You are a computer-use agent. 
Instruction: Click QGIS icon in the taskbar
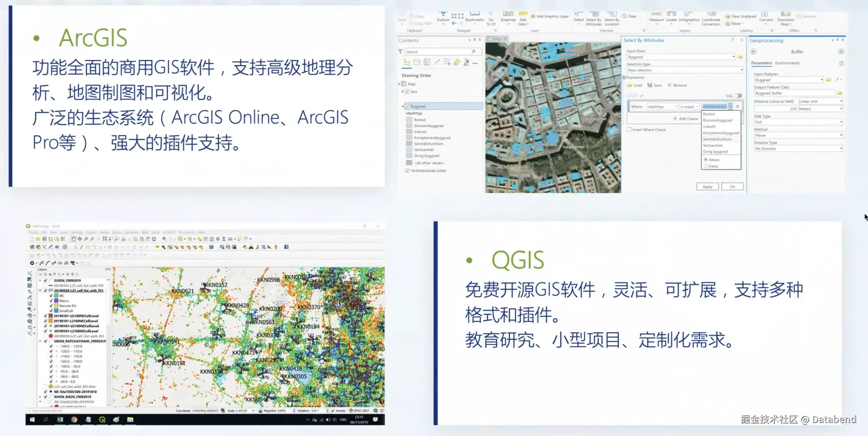(102, 419)
